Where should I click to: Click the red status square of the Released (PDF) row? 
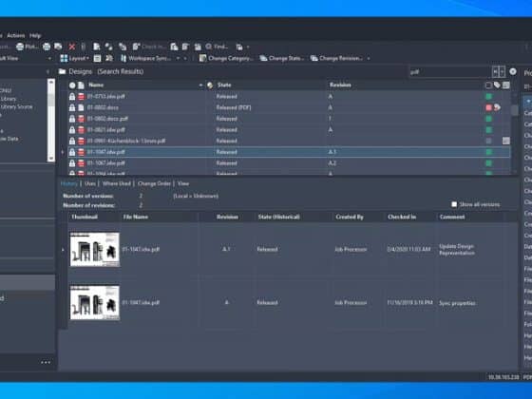click(488, 107)
